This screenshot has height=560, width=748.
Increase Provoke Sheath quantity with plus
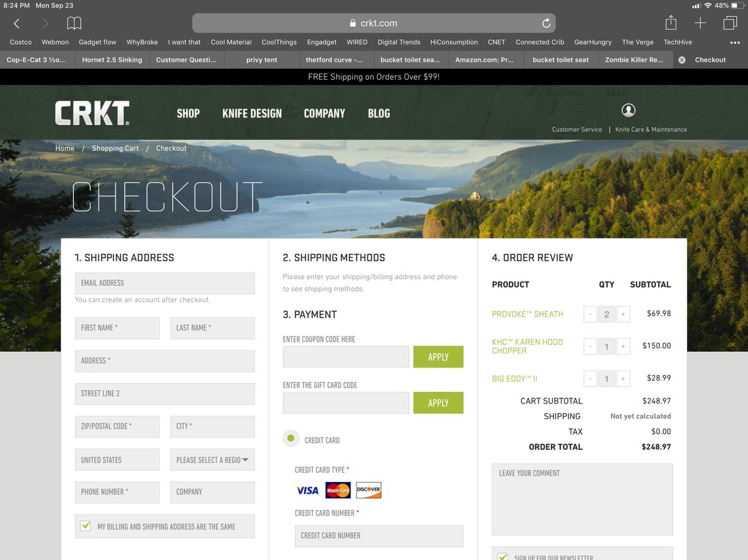tap(623, 314)
